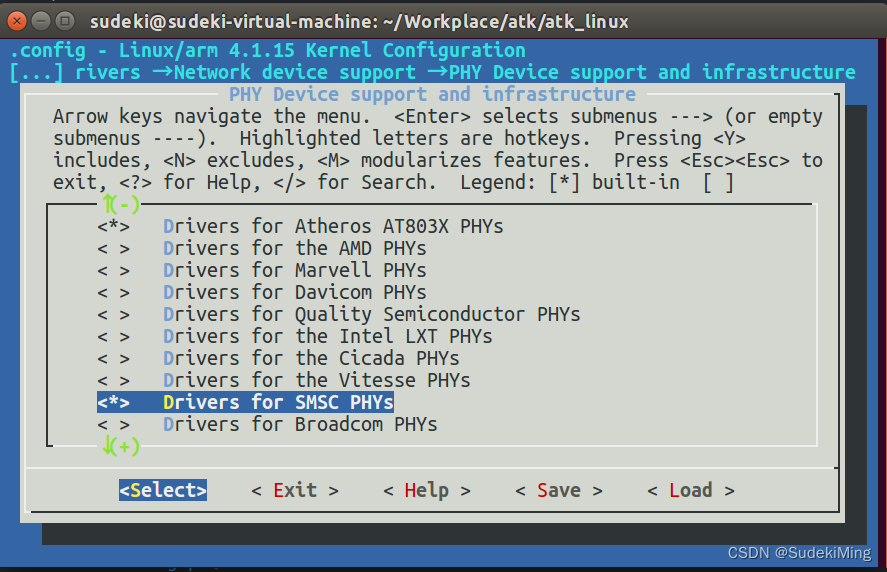Image resolution: width=887 pixels, height=572 pixels.
Task: Close the terminal window with red button
Action: tap(17, 21)
